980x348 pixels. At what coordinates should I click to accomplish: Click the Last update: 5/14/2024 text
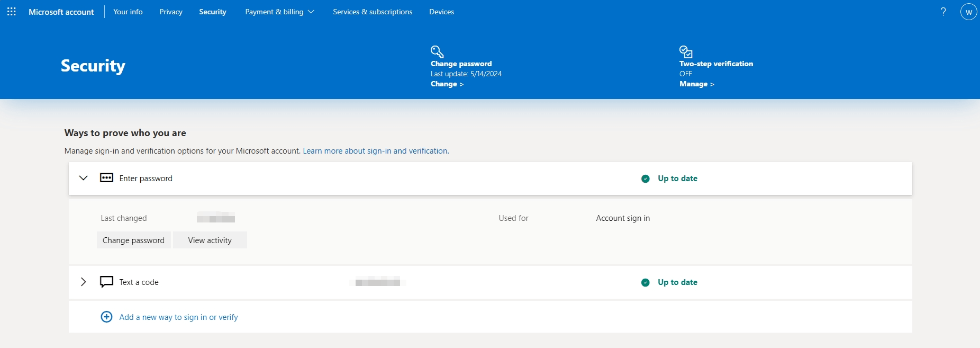[x=466, y=74]
